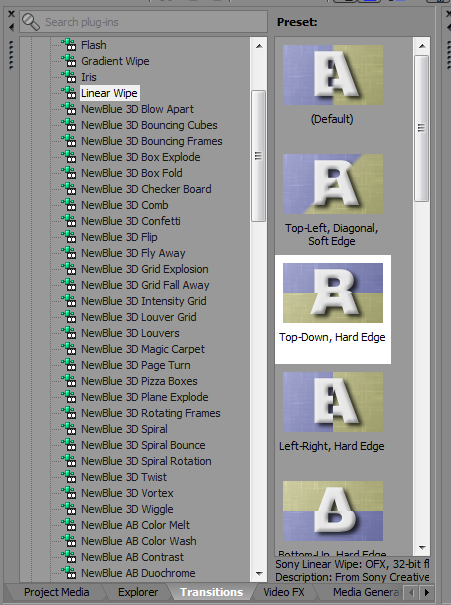Choose NewBlue 3D Plane Explode

pos(145,397)
